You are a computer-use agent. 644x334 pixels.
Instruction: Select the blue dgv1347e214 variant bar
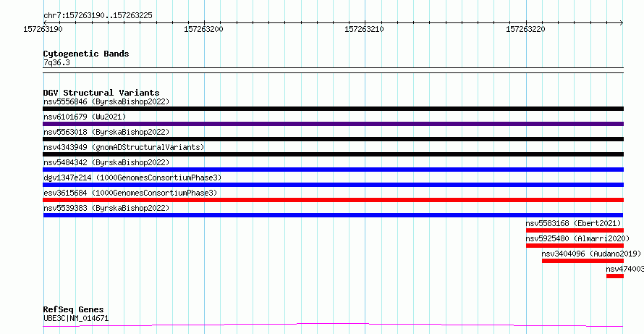click(334, 185)
